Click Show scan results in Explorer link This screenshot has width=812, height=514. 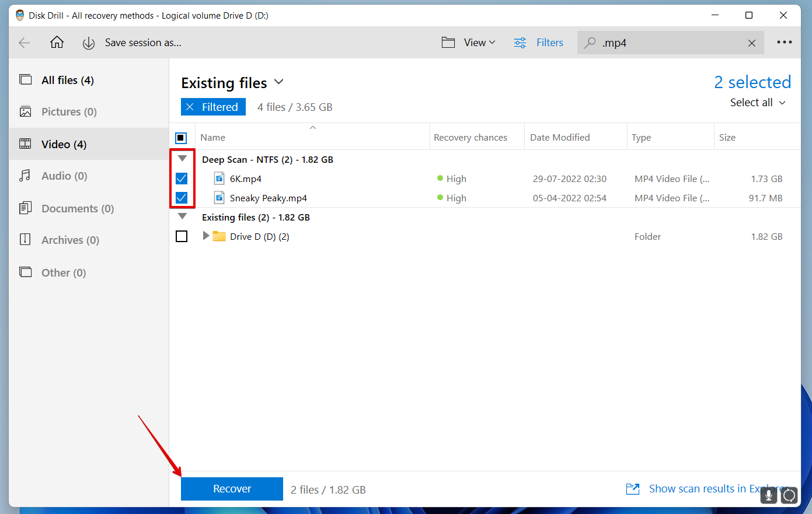(718, 489)
